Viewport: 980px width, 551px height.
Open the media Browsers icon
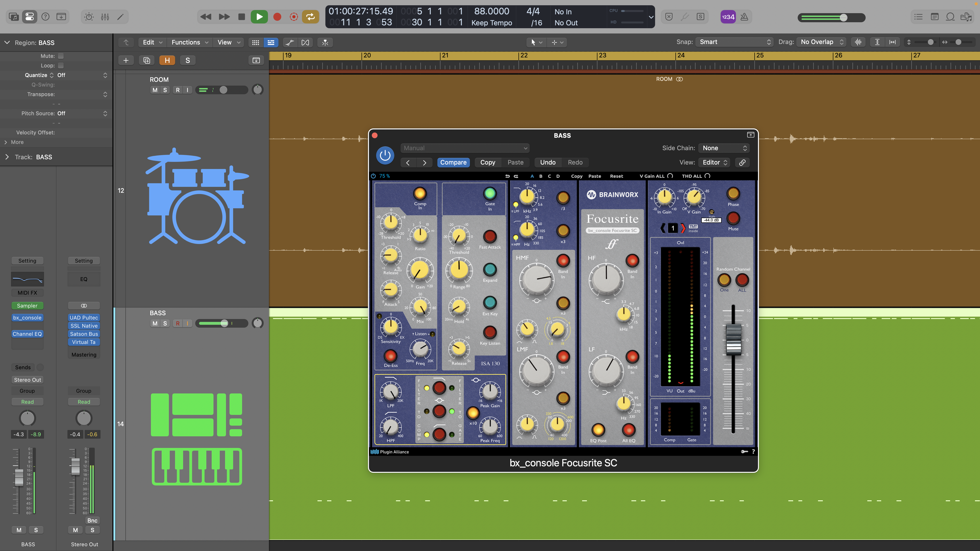(966, 17)
